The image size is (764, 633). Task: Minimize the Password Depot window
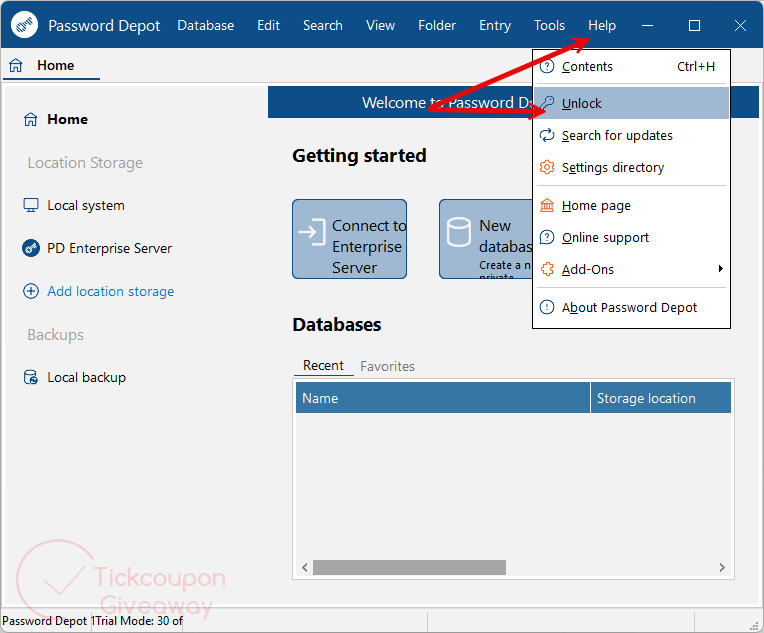[x=648, y=25]
